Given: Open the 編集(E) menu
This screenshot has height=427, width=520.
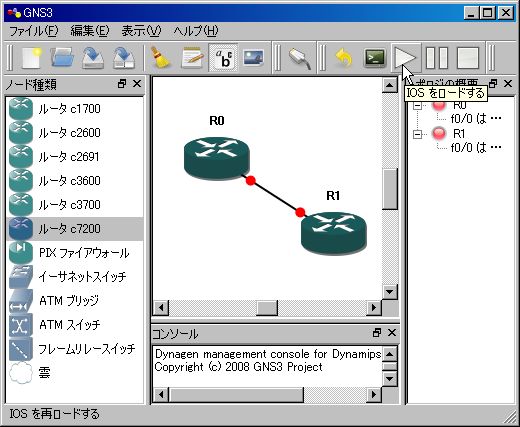Looking at the screenshot, I should click(x=90, y=31).
